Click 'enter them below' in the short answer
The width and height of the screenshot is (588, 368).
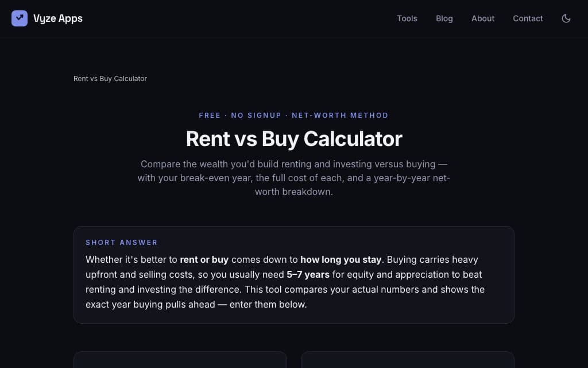268,305
